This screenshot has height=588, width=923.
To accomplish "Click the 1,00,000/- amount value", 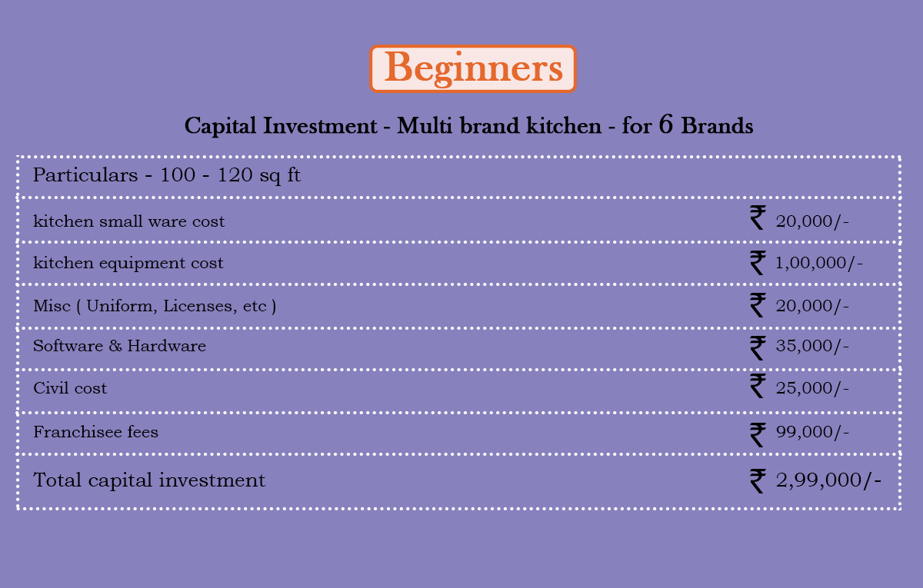I will pos(819,263).
